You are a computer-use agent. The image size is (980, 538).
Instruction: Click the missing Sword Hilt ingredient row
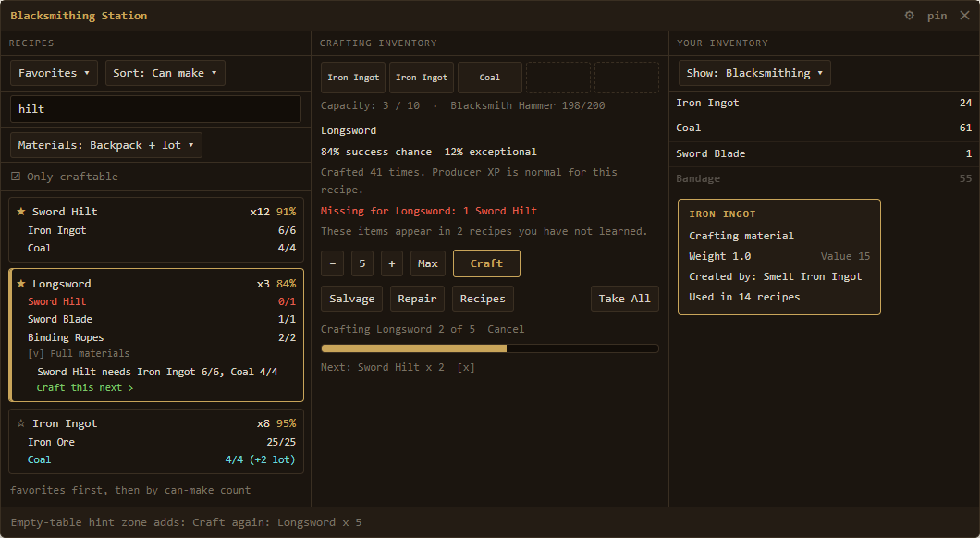161,301
